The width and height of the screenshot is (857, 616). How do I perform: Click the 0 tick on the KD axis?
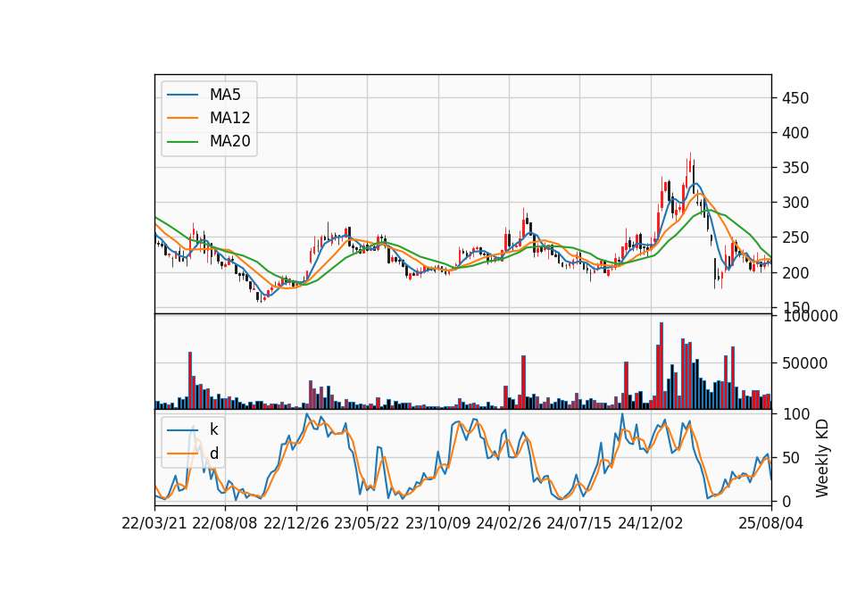[786, 501]
